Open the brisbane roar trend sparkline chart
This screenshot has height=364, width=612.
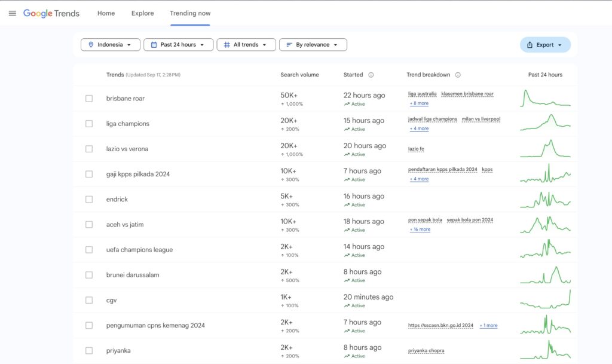[x=545, y=98]
